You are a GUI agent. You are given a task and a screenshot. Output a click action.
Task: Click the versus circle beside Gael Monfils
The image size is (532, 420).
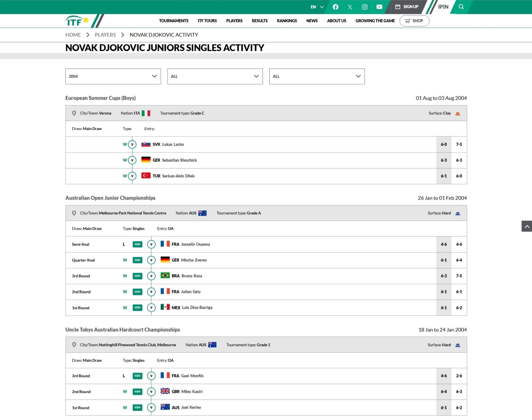point(151,376)
